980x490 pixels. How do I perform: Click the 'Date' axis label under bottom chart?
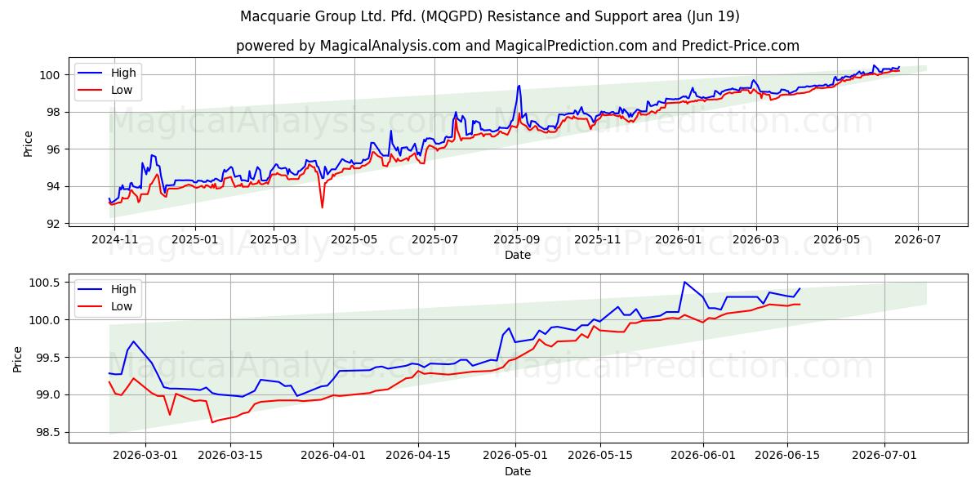click(517, 471)
